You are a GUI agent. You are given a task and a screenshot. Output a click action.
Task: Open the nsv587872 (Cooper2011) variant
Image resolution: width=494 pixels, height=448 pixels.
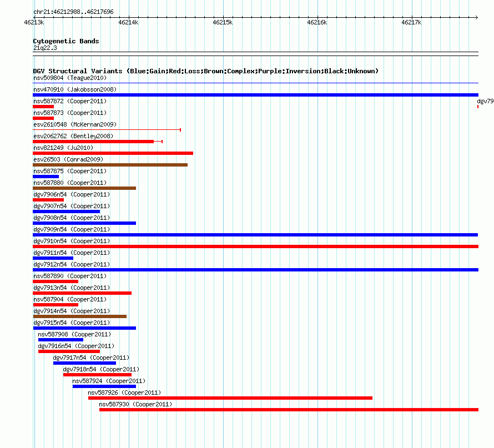70,101
